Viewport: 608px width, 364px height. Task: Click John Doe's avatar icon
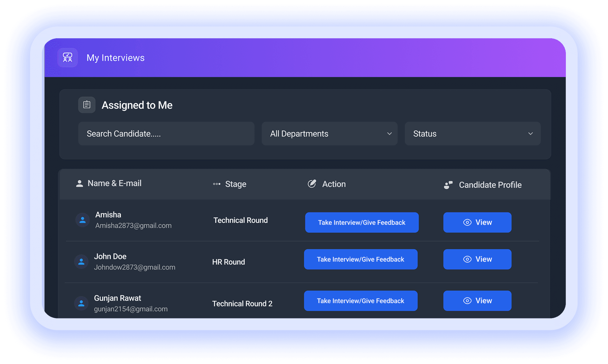81,261
